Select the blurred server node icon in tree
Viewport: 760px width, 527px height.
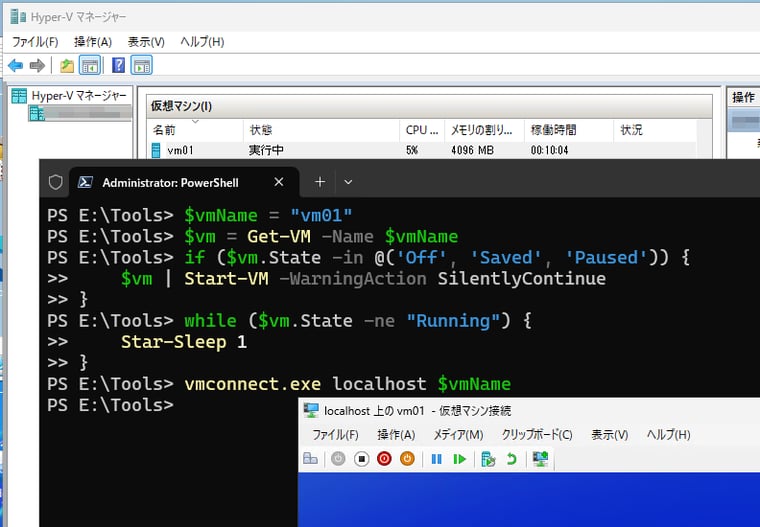coord(36,114)
